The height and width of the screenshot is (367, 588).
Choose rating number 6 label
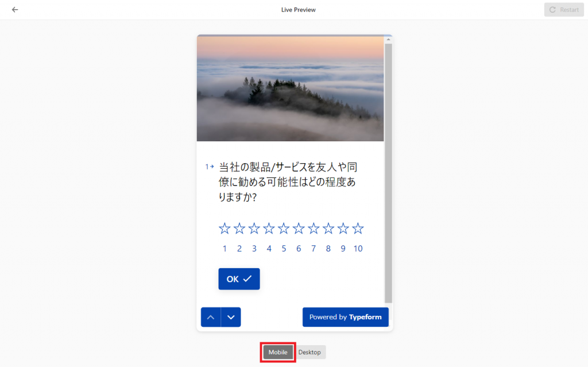[x=299, y=249]
